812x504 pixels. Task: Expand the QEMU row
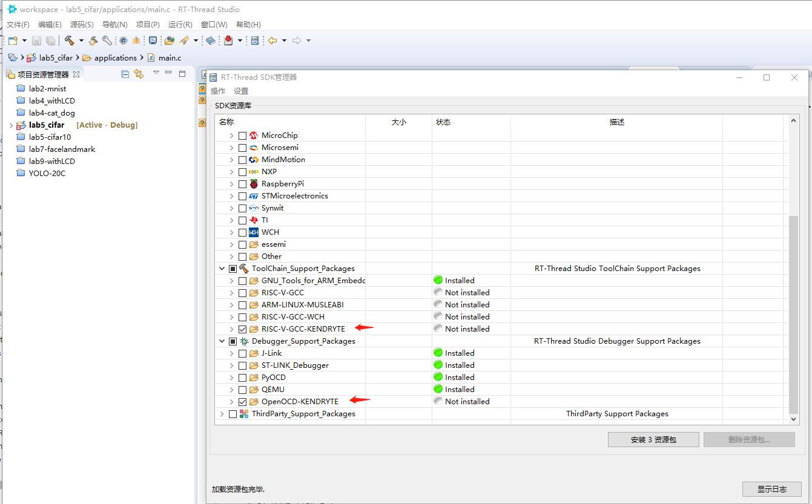[x=232, y=390]
